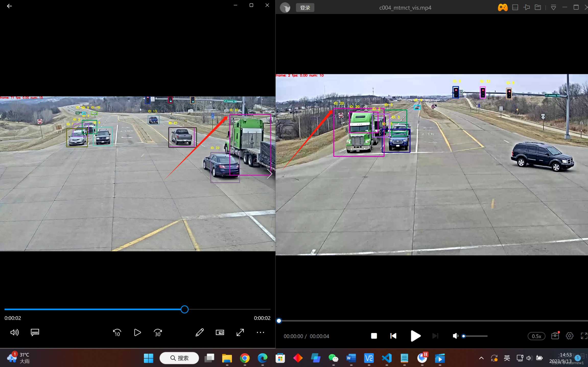Mute the right player volume
588x367 pixels.
coord(455,336)
